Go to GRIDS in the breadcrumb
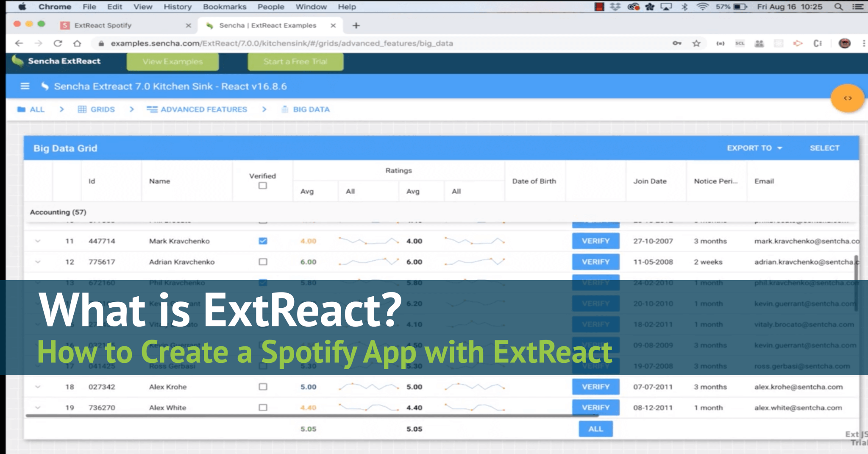This screenshot has width=868, height=454. click(x=96, y=109)
